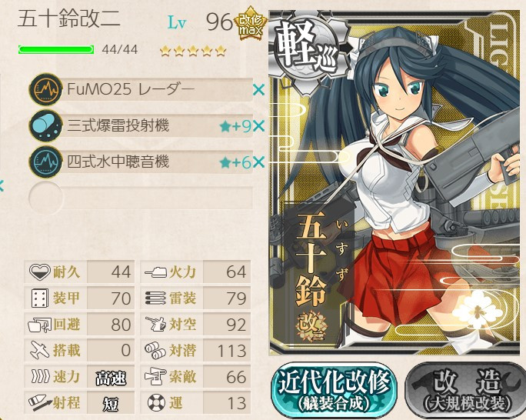Click the 対空 anti-air gun icon
Screen dimensions: 526x420
pyautogui.click(x=155, y=324)
